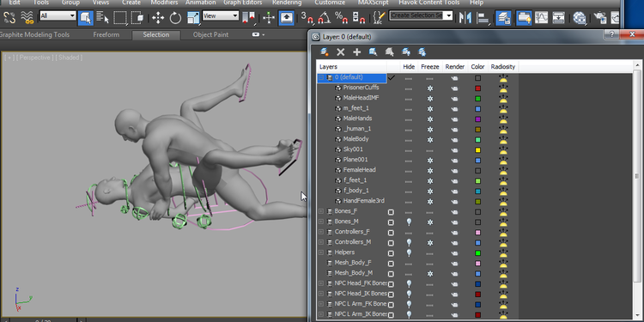Check the current-layer box for Mesh_Body_F
644x322 pixels.
[391, 264]
